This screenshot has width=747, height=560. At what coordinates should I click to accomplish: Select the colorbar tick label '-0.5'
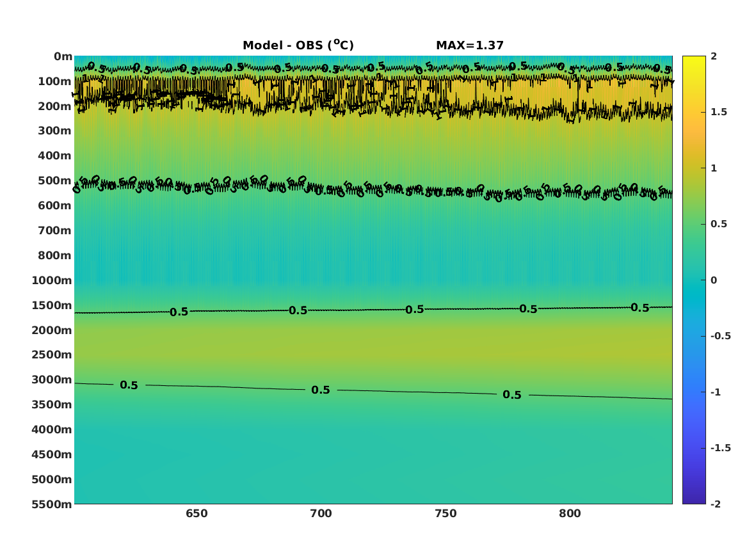click(720, 336)
